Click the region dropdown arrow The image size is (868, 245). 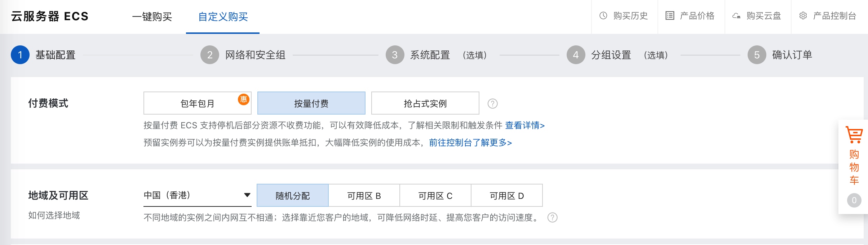click(247, 195)
